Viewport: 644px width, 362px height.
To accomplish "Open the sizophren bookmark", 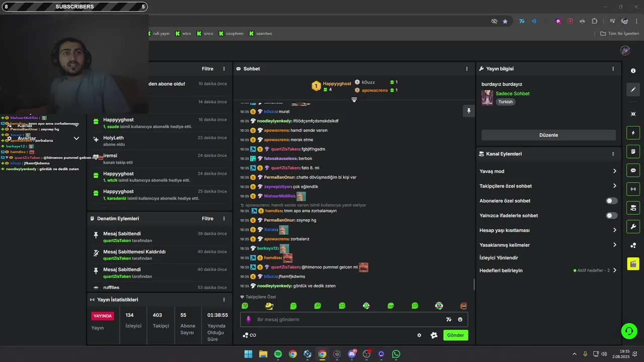I will (231, 34).
